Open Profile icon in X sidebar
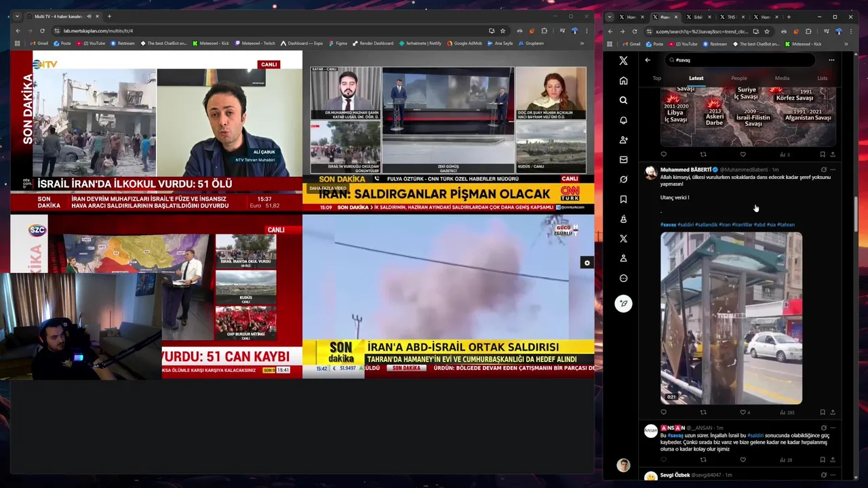The width and height of the screenshot is (868, 488). pos(623,258)
